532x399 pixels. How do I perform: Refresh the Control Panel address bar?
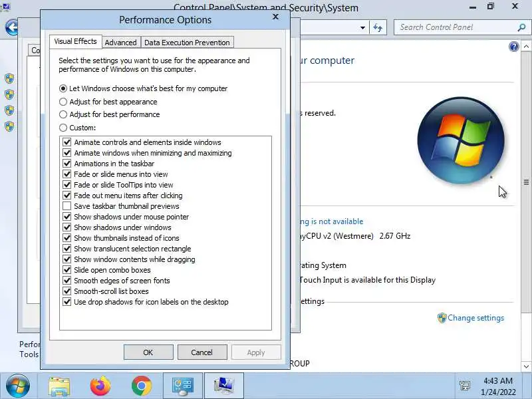378,27
